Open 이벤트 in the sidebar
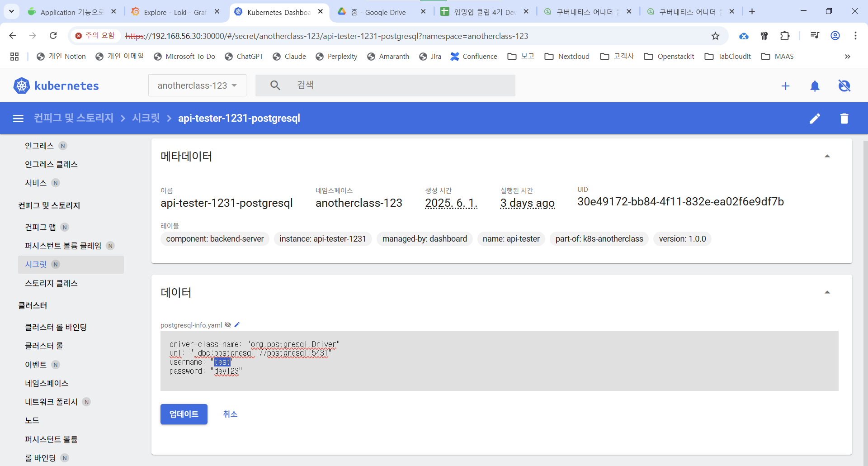Viewport: 868px width, 466px height. coord(36,365)
